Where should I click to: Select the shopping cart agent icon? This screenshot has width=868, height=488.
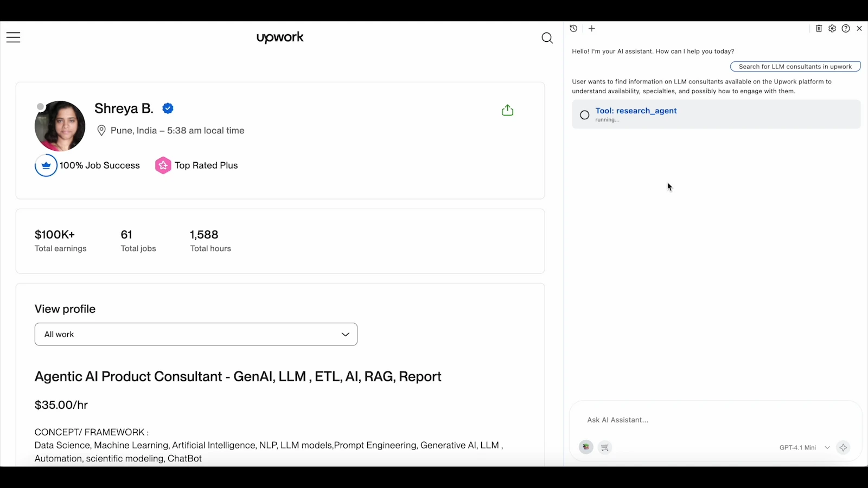[605, 447]
